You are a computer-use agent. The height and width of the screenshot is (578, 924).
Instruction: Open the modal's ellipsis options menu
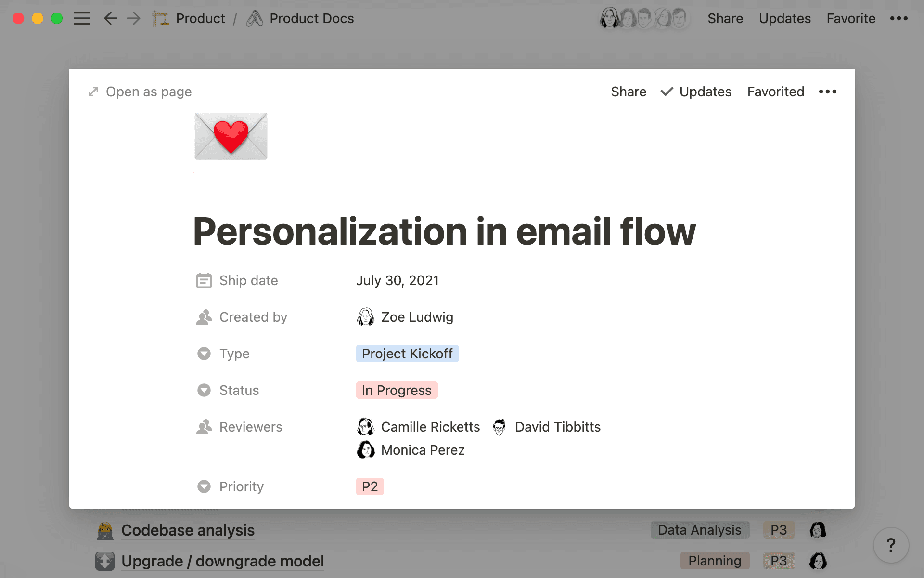827,92
